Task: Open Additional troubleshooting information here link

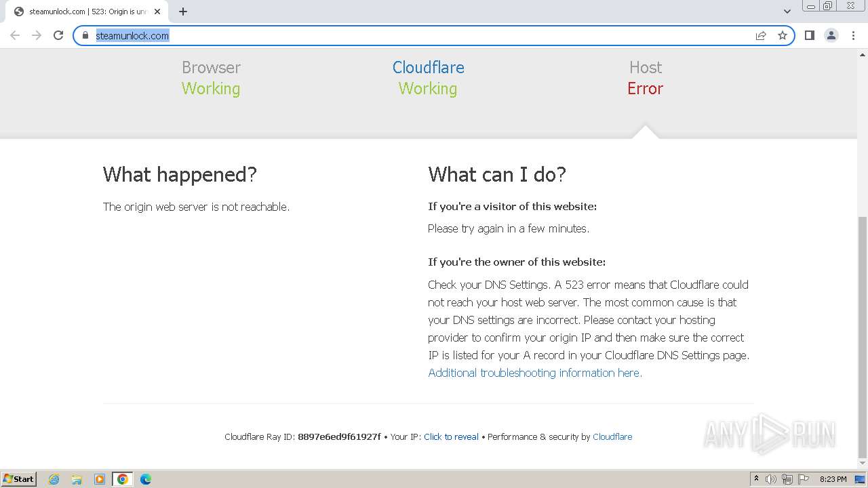Action: (535, 373)
